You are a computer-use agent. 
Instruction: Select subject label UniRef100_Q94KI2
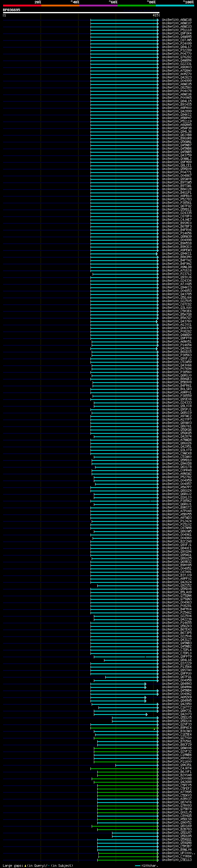(177, 115)
